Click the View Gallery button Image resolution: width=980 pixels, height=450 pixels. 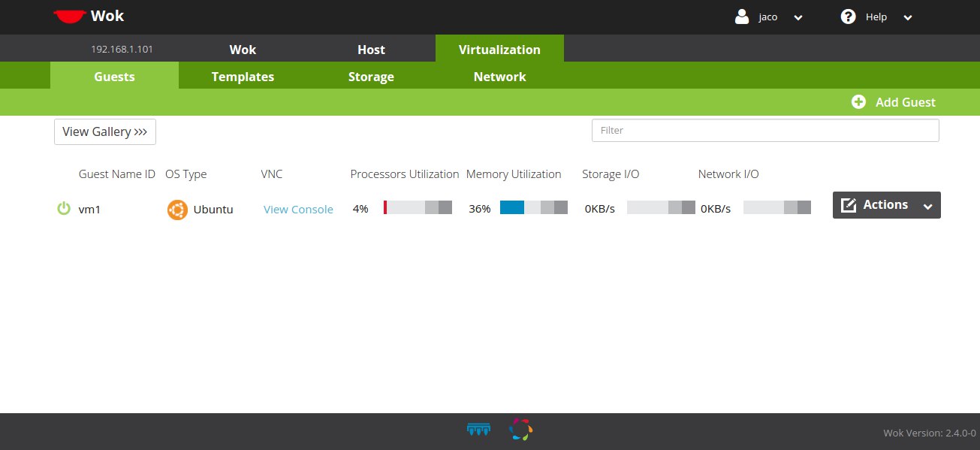pos(105,131)
